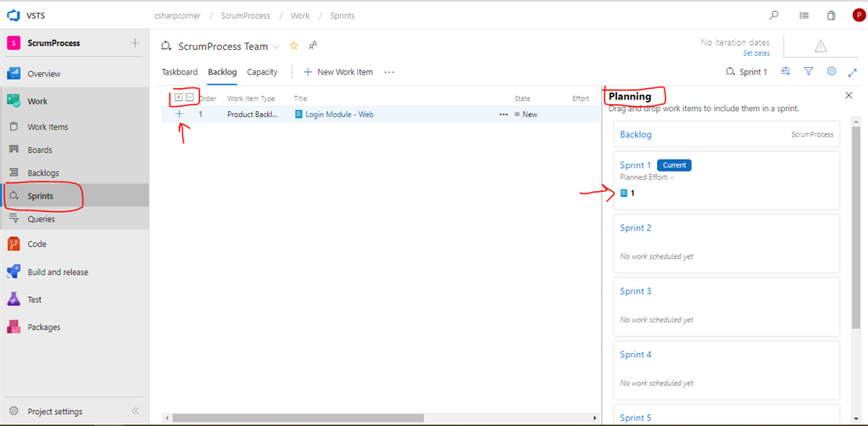The width and height of the screenshot is (868, 426).
Task: Open the toolbar more options ellipsis
Action: 389,72
